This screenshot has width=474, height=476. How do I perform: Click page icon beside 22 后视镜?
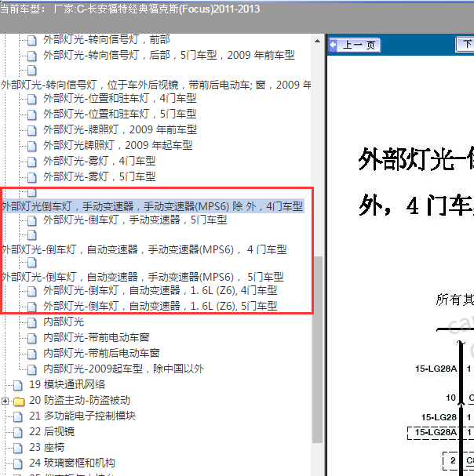(18, 432)
